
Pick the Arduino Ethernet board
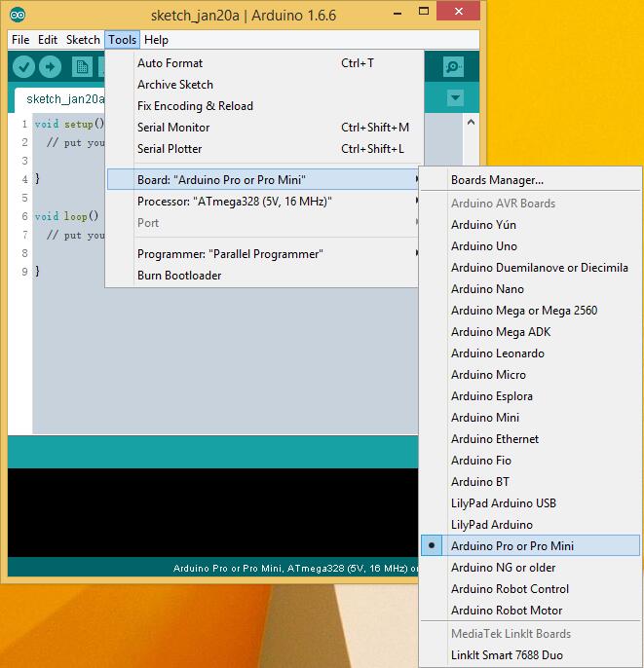click(530, 439)
